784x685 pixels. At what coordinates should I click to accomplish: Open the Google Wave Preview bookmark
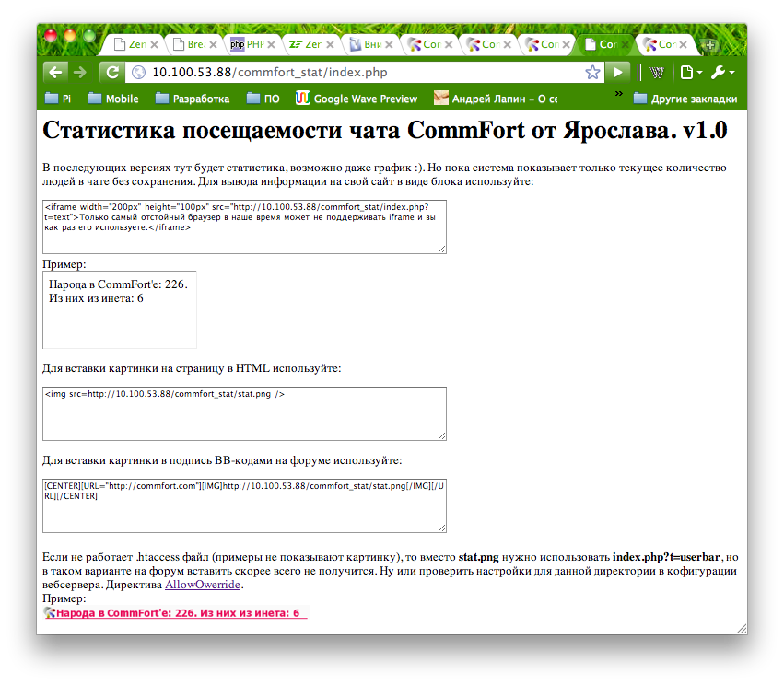pyautogui.click(x=356, y=99)
